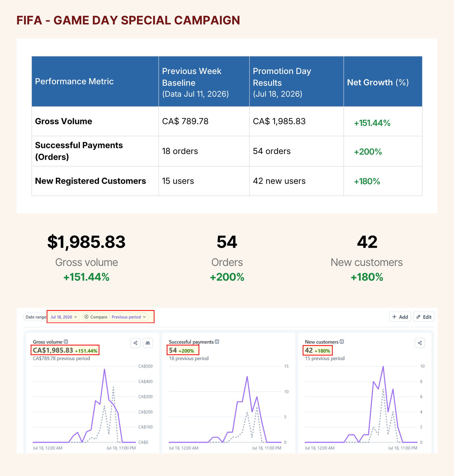Click the info icon beside Successful payments
This screenshot has height=476, width=454.
click(217, 342)
